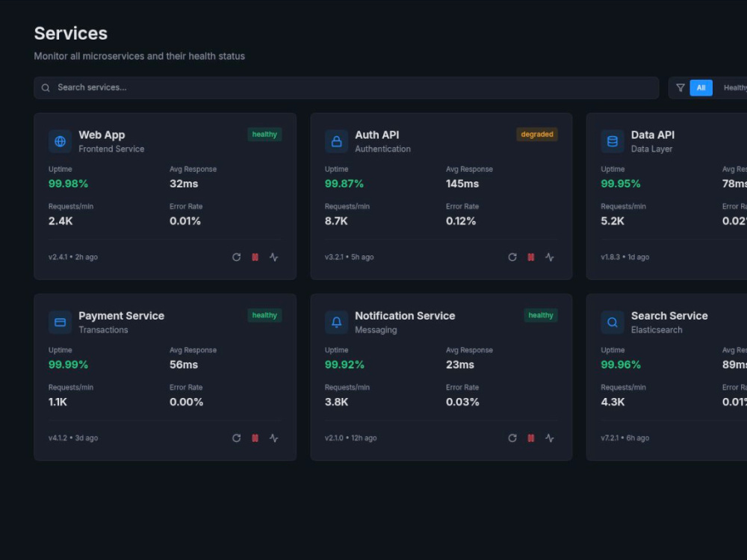747x560 pixels.
Task: Open the Data API card title
Action: [x=652, y=134]
